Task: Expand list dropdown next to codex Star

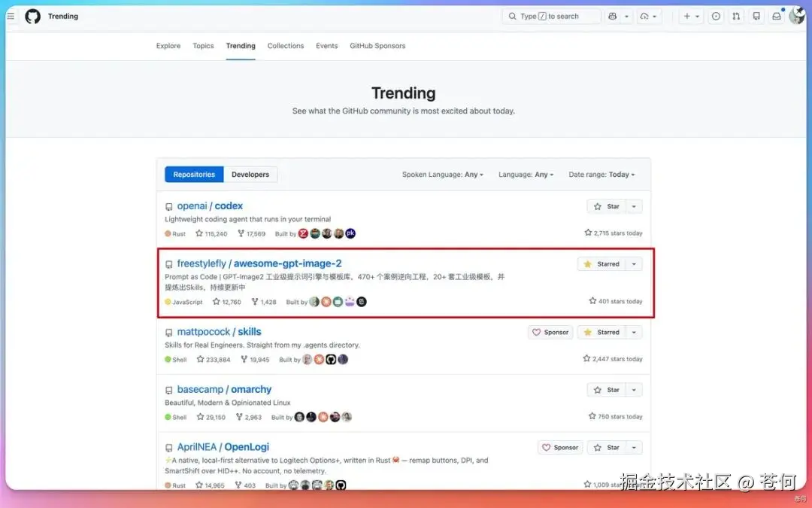Action: 634,206
